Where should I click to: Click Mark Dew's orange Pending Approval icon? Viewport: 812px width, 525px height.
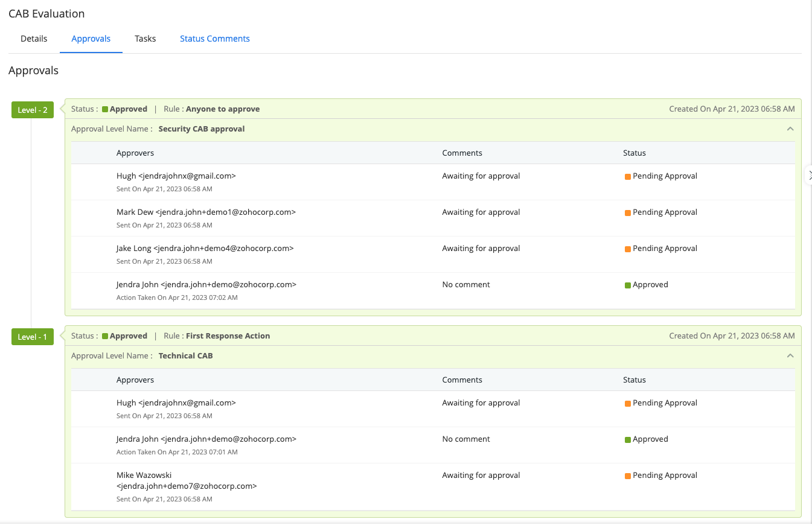tap(628, 212)
